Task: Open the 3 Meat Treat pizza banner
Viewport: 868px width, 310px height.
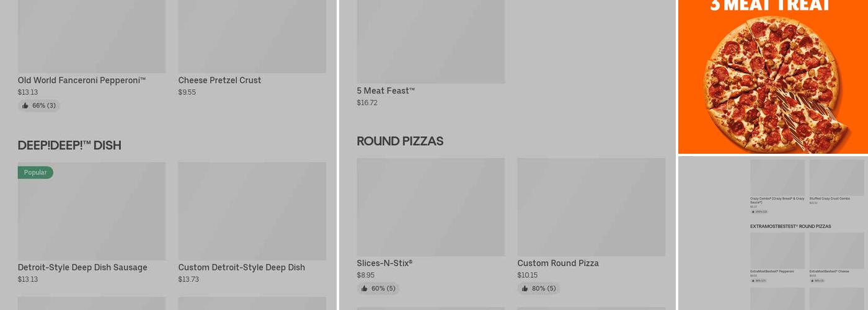Action: pyautogui.click(x=773, y=77)
